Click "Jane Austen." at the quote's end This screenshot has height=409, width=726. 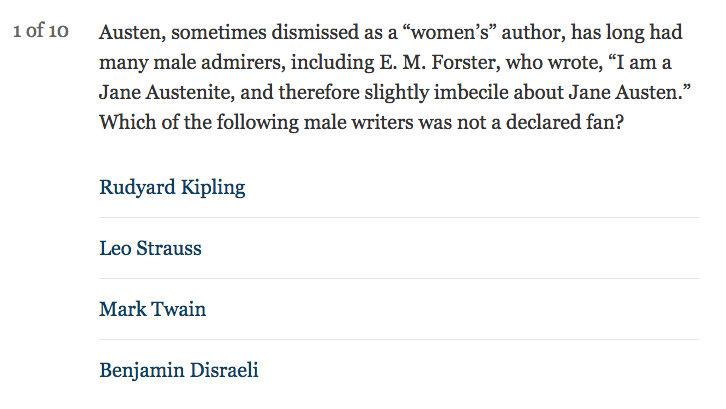click(629, 93)
